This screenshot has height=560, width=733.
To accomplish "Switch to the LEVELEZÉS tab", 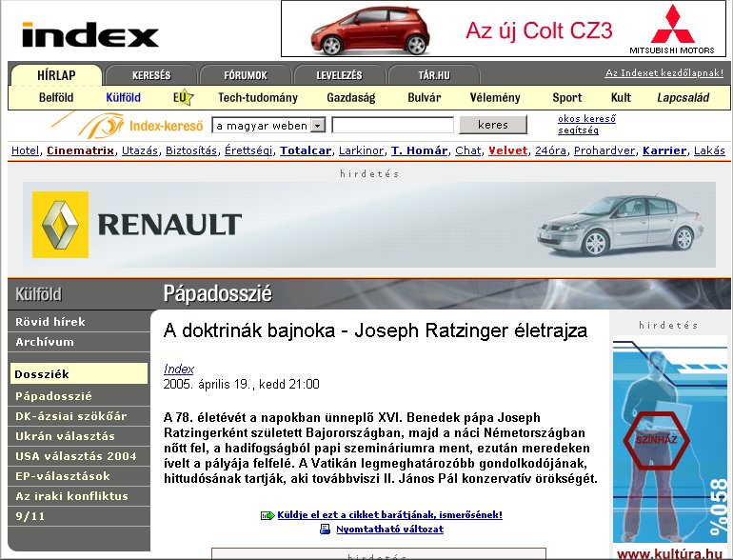I will (x=340, y=75).
